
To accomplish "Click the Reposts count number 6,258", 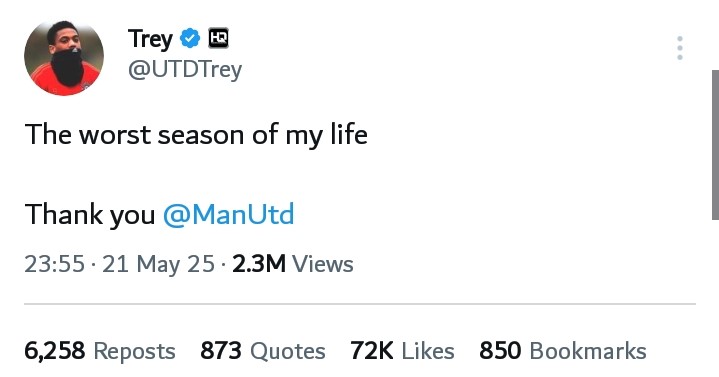I will (55, 351).
